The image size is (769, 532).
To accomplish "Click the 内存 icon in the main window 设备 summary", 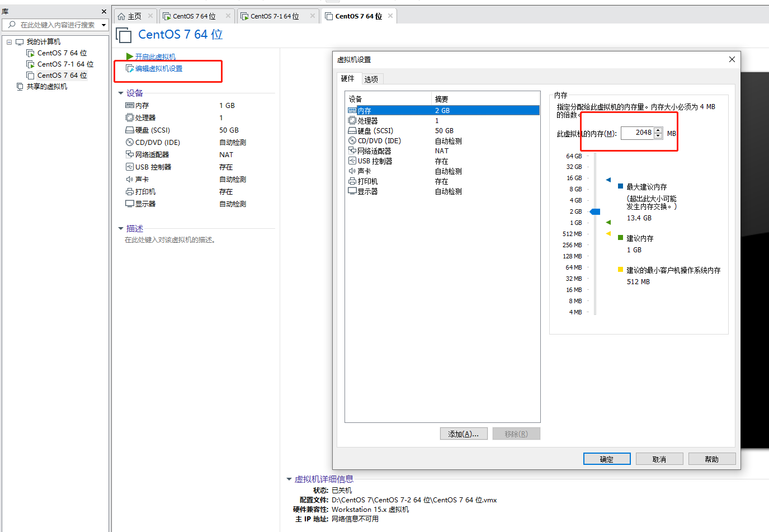I will 130,105.
